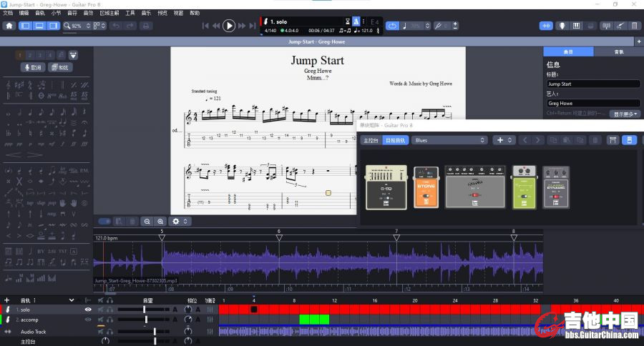Click the 和弦 button in the left palette
This screenshot has height=346, width=644.
[60, 67]
